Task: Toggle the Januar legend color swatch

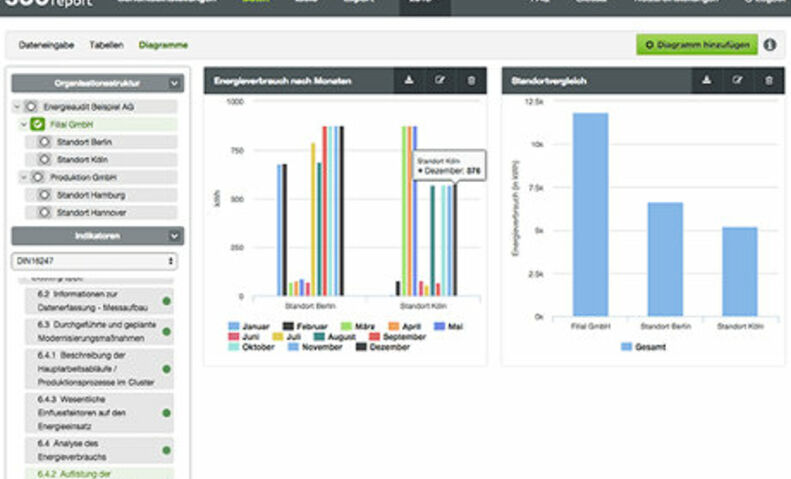Action: coord(234,326)
